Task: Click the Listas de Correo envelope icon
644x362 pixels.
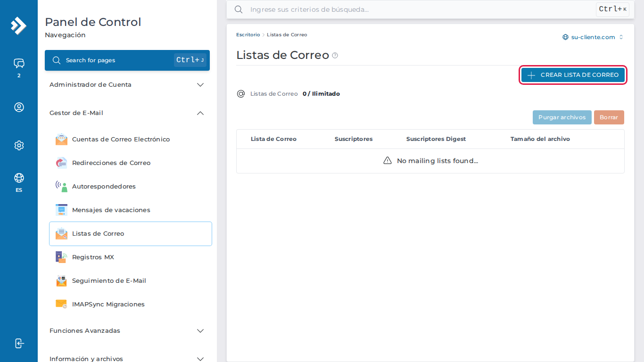Action: point(61,233)
